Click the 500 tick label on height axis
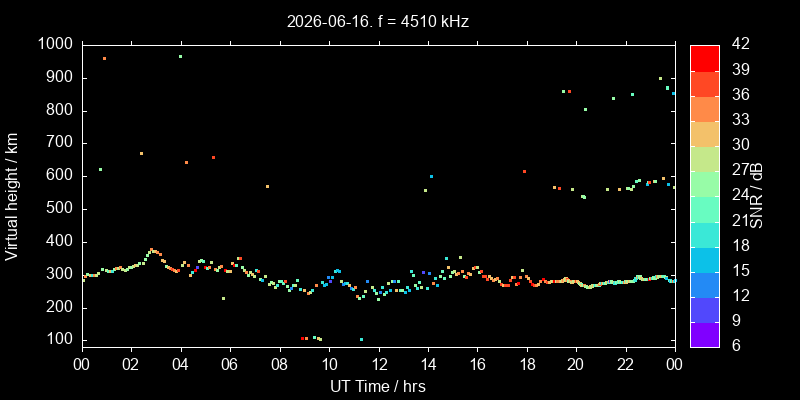 (x=62, y=209)
